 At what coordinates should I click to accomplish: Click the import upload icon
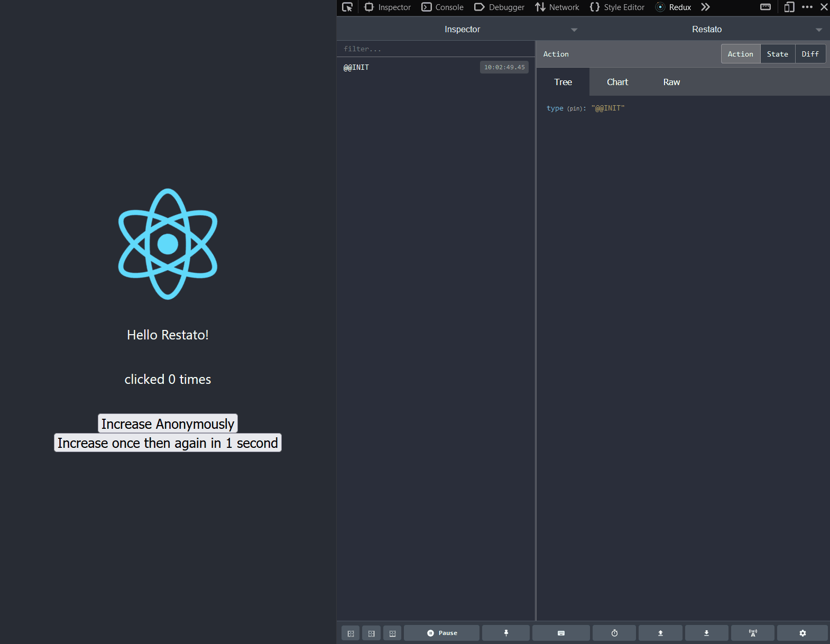point(660,633)
